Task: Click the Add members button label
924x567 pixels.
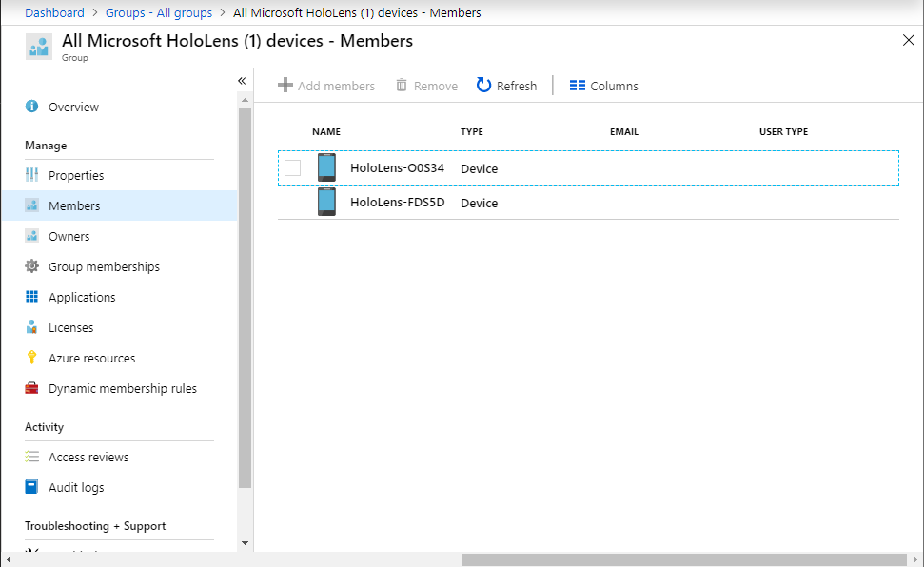Action: click(336, 86)
